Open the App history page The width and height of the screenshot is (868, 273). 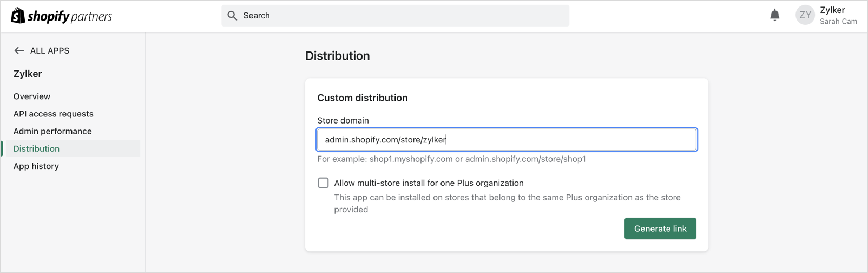36,166
